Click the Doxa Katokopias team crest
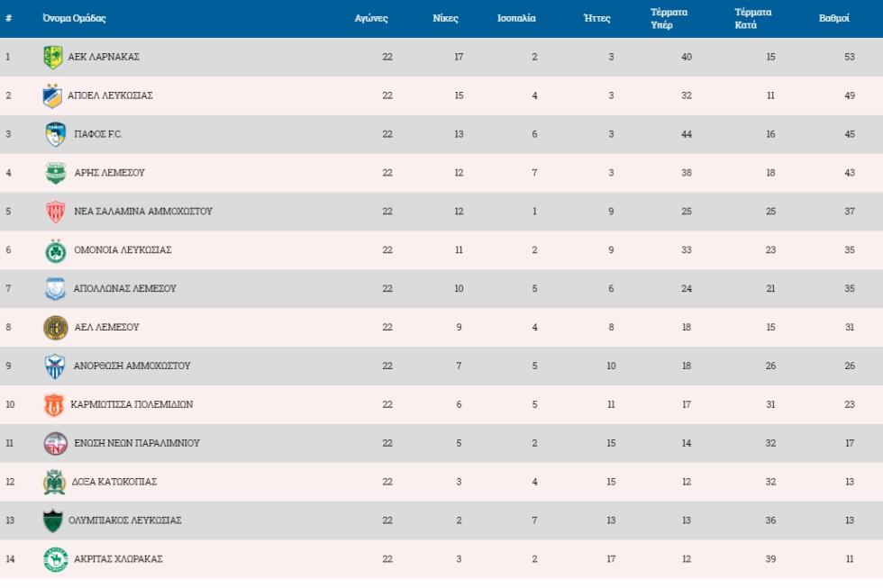Screen dimensions: 883x588 click(54, 482)
